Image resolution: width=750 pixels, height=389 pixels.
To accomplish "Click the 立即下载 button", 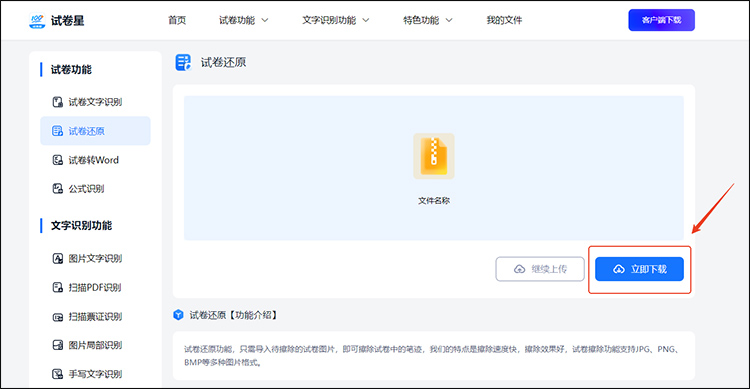I will tap(640, 269).
